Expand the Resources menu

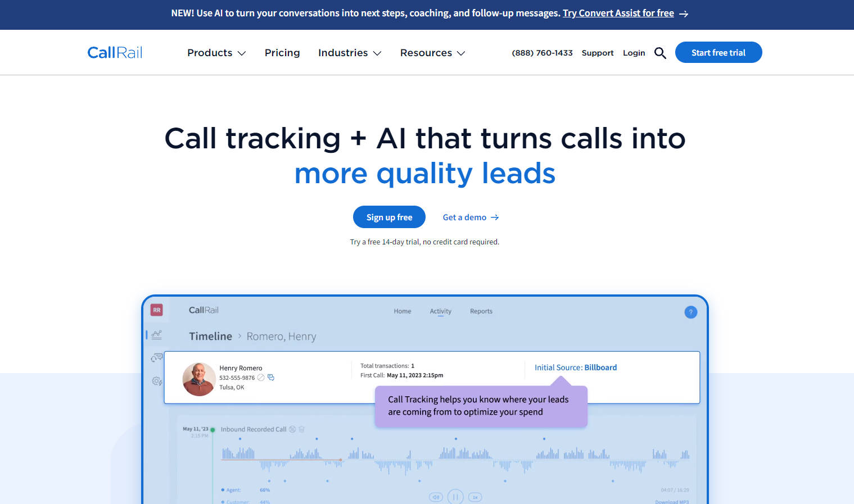tap(432, 53)
